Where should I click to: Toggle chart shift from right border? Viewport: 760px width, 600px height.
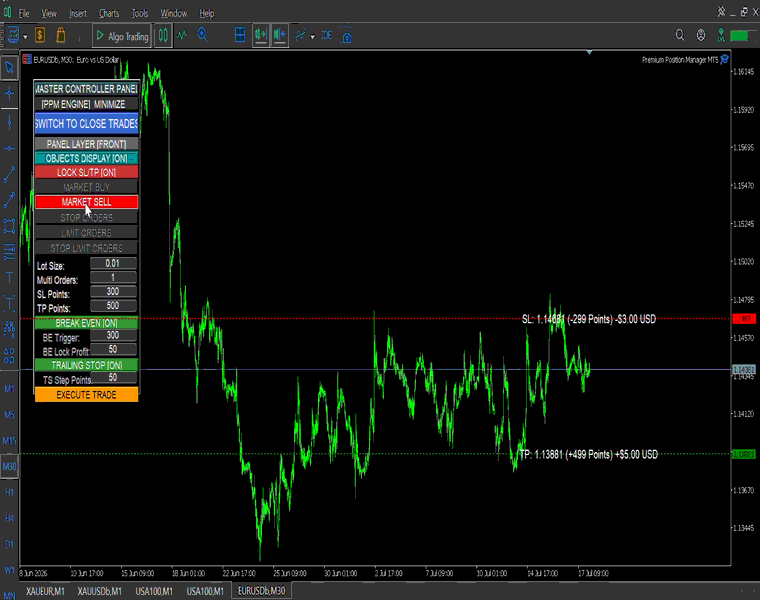(280, 35)
